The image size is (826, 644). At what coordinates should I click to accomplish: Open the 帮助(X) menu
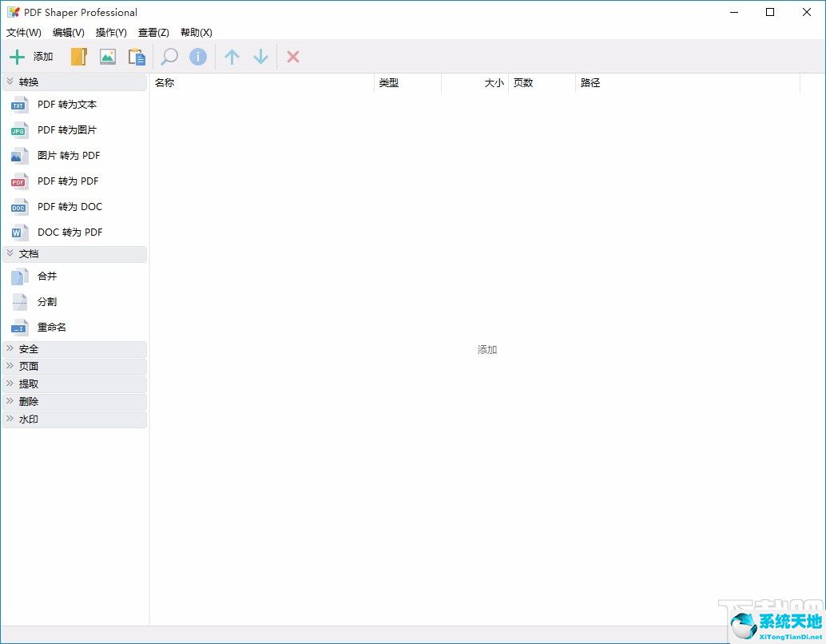(196, 33)
